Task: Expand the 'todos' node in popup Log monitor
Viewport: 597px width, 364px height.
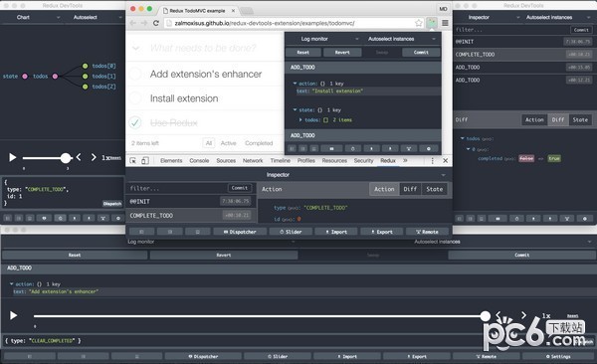Action: 300,120
